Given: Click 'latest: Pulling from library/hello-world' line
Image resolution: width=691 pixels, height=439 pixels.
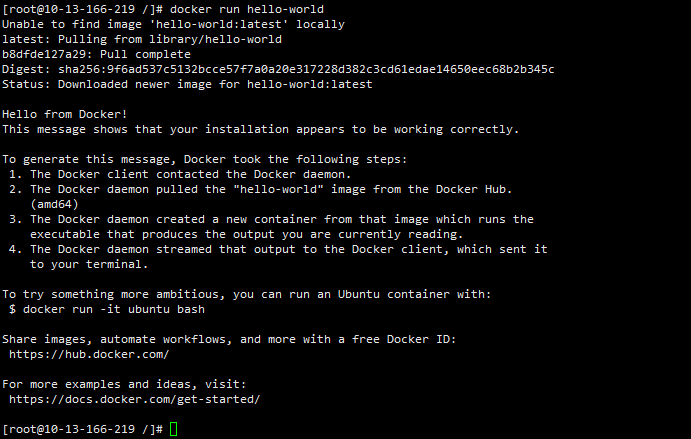Looking at the screenshot, I should [141, 39].
